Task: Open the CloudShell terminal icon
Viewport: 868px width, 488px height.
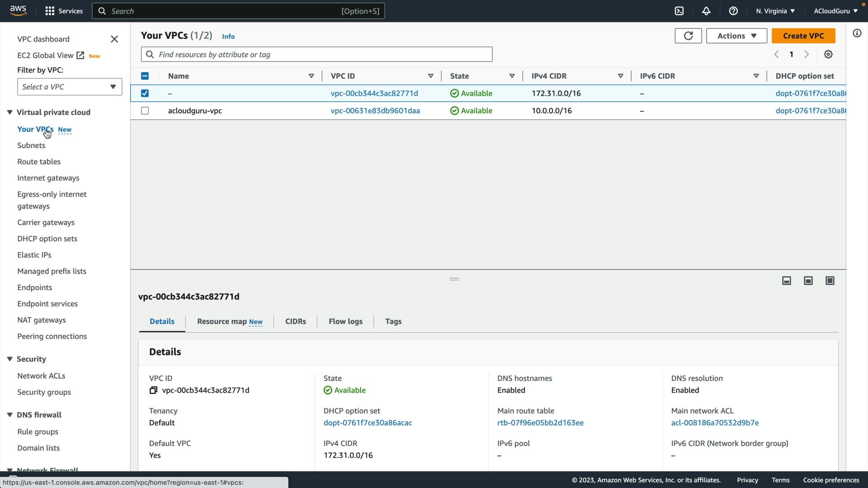Action: tap(679, 11)
